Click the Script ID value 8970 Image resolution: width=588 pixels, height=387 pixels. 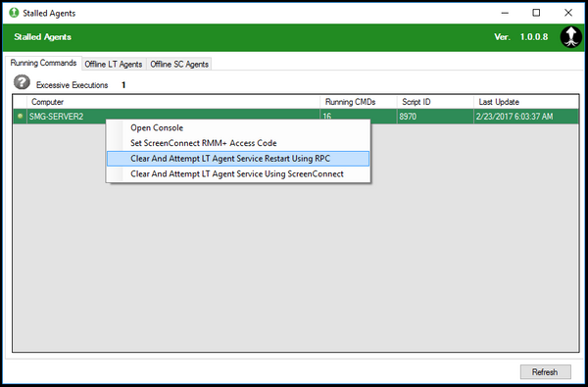(x=408, y=117)
